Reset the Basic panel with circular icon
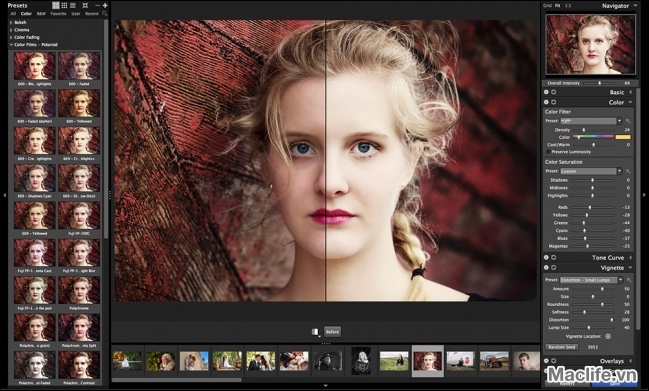 click(553, 92)
